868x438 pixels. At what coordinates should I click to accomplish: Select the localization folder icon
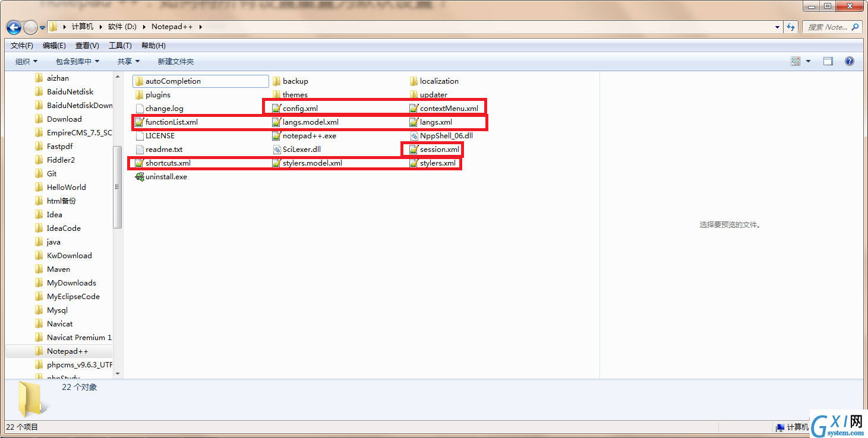414,81
